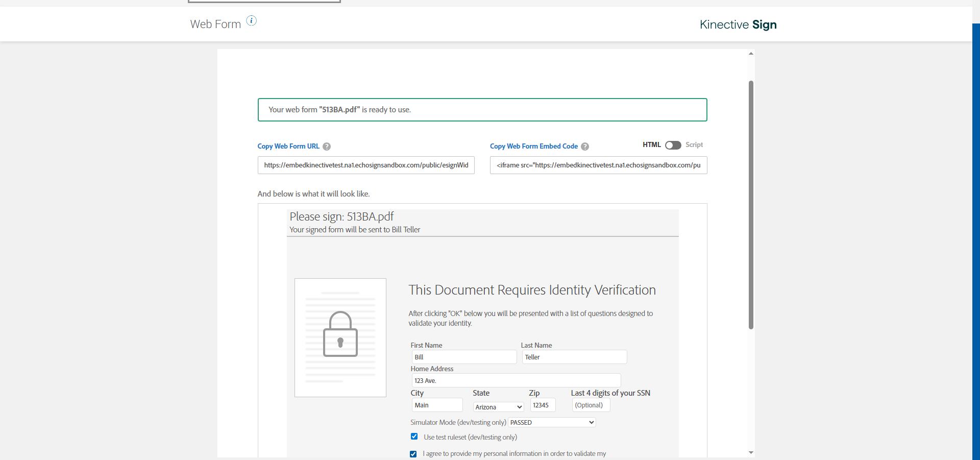Click the form panel vertical scrollbar

point(751,204)
